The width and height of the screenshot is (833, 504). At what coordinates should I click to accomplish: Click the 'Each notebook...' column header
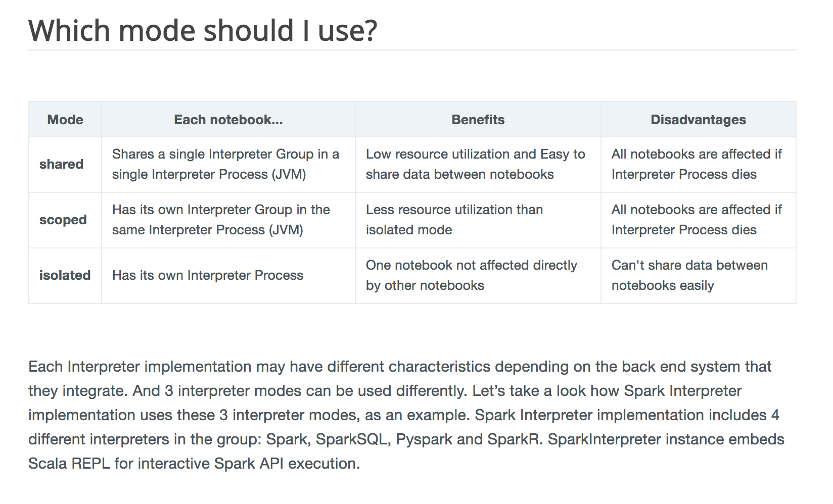pyautogui.click(x=228, y=120)
